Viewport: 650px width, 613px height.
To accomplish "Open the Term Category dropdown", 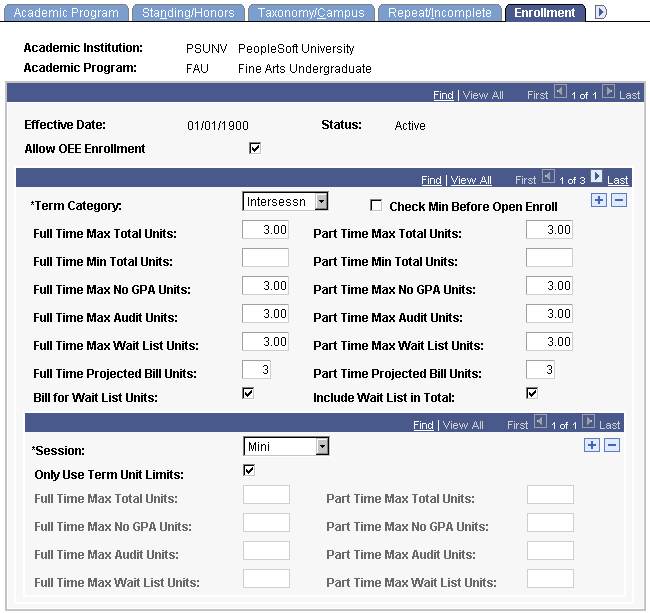I will [285, 201].
